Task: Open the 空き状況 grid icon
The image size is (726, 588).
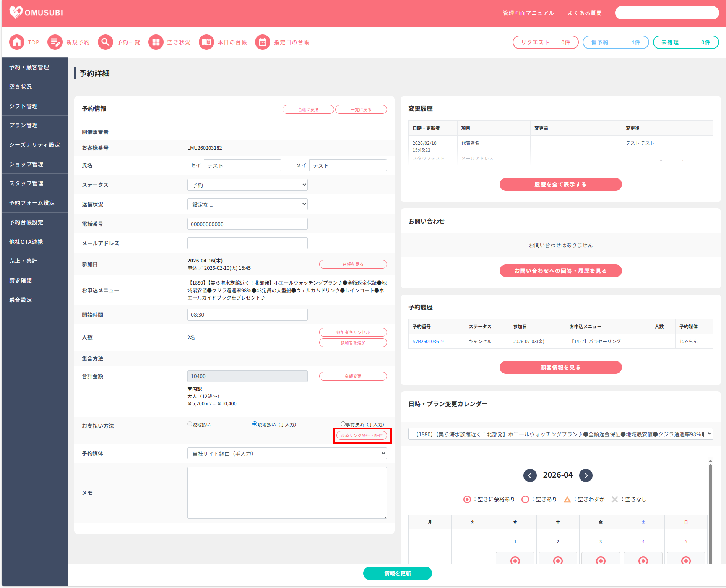Action: (x=156, y=42)
